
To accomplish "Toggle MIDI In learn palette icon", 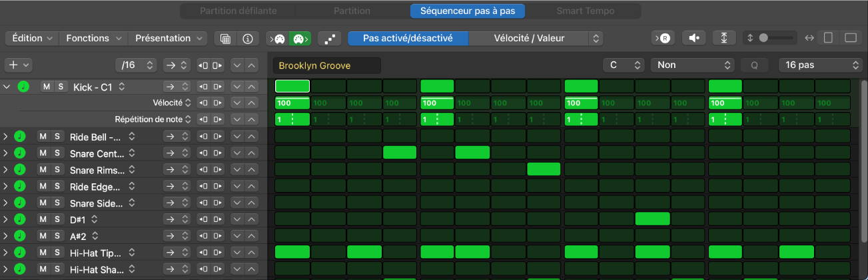I will click(x=278, y=39).
